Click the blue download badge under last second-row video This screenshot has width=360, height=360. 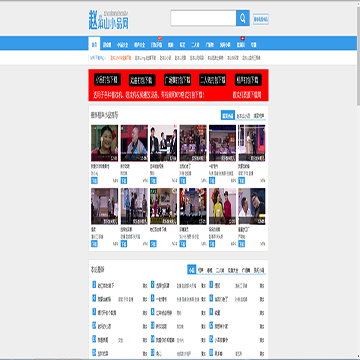pyautogui.click(x=242, y=244)
